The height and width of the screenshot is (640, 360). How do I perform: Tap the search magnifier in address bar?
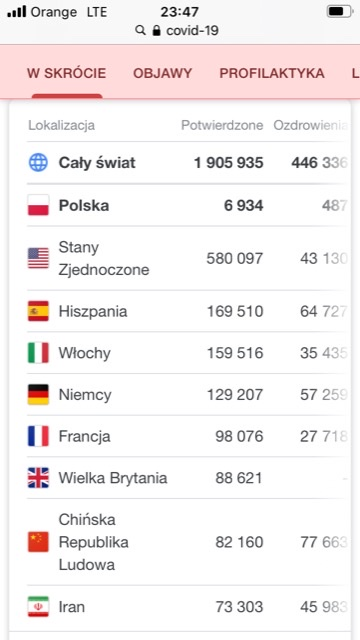140,30
